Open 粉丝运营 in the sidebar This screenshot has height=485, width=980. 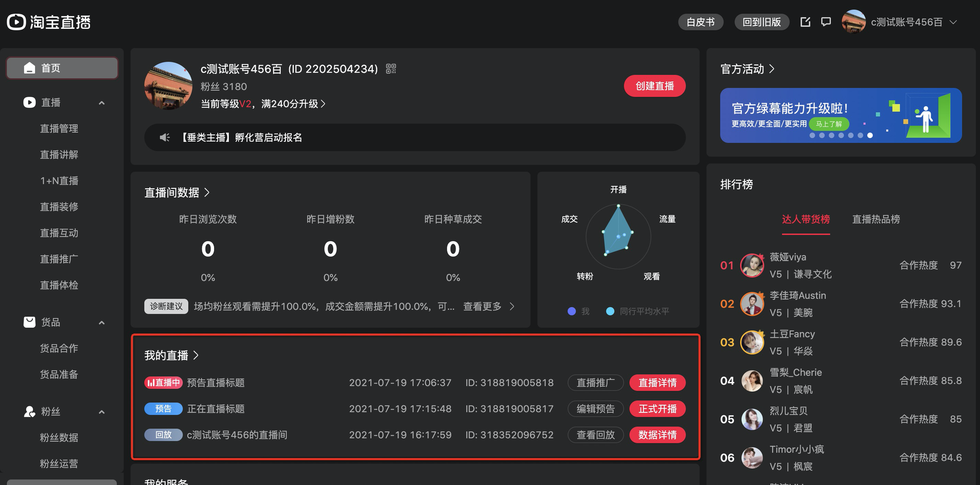coord(59,464)
